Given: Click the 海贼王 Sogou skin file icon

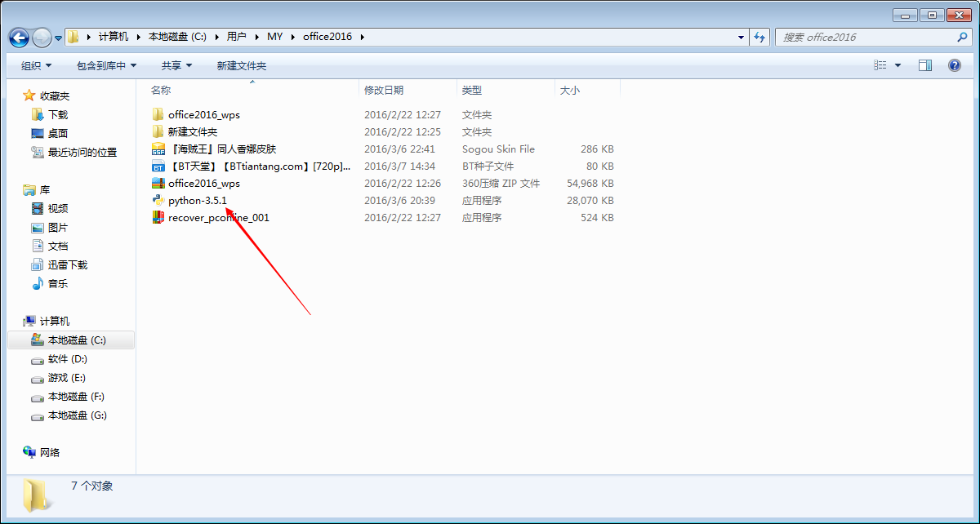Looking at the screenshot, I should (x=158, y=149).
